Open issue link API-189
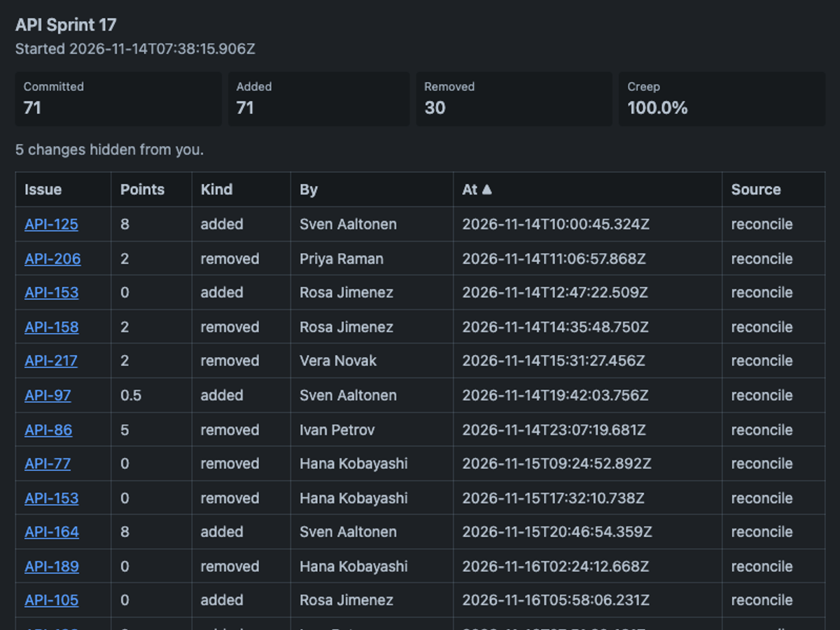 (x=52, y=566)
